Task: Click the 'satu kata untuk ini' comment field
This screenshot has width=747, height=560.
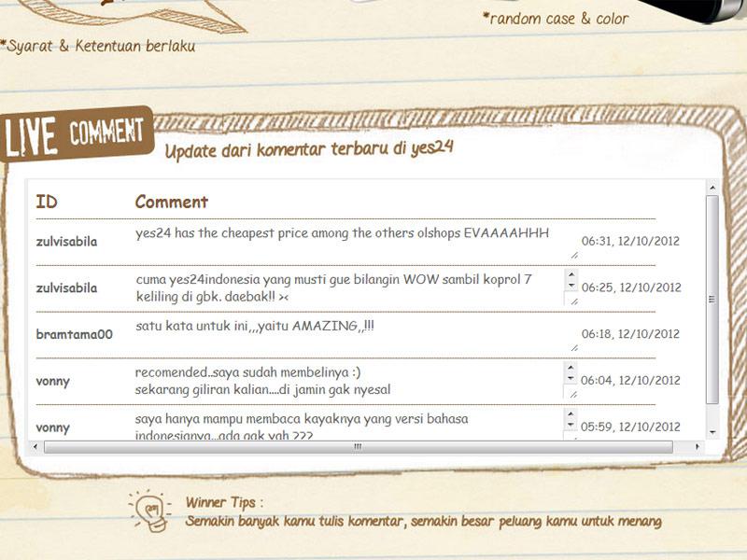Action: click(254, 327)
